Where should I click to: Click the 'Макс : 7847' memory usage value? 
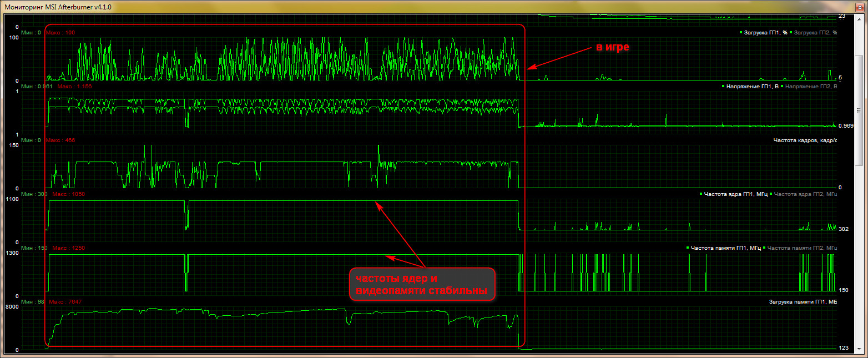click(x=65, y=302)
